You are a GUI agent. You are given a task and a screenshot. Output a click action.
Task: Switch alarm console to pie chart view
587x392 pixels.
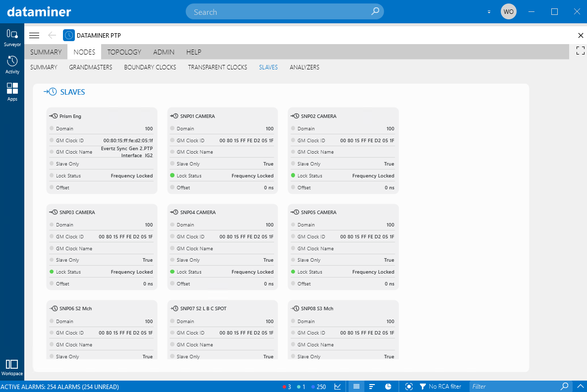point(388,387)
